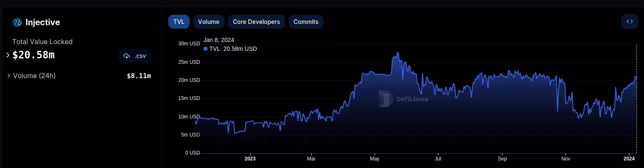
Task: Click the TVL 20.58m USD tooltip value
Action: (x=233, y=49)
